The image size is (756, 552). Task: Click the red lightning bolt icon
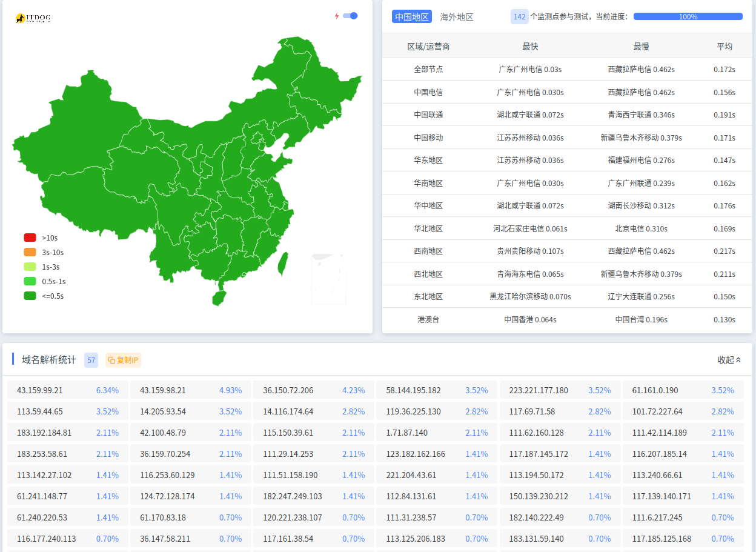pyautogui.click(x=337, y=16)
